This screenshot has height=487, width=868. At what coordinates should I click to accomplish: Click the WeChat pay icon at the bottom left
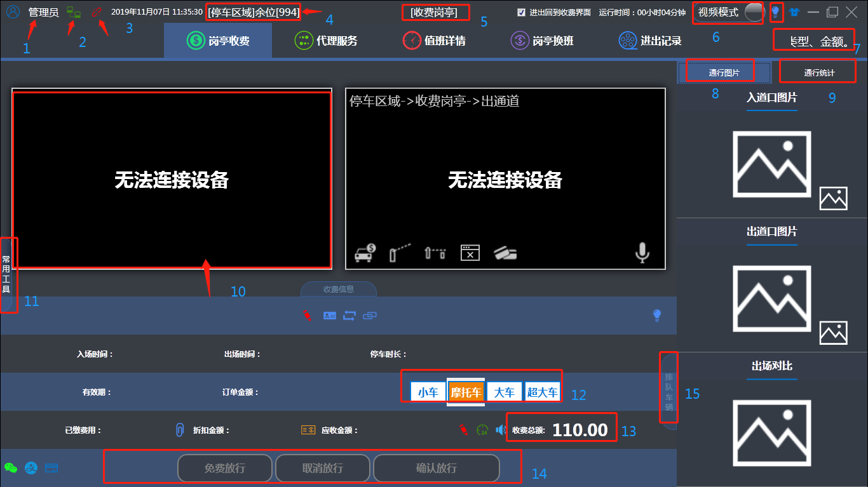(11, 467)
